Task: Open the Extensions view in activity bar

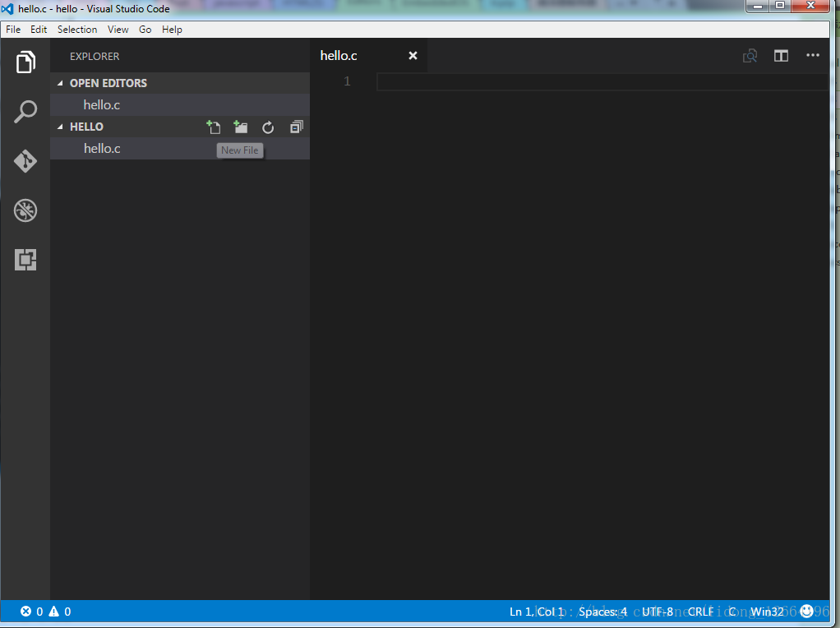Action: click(25, 260)
